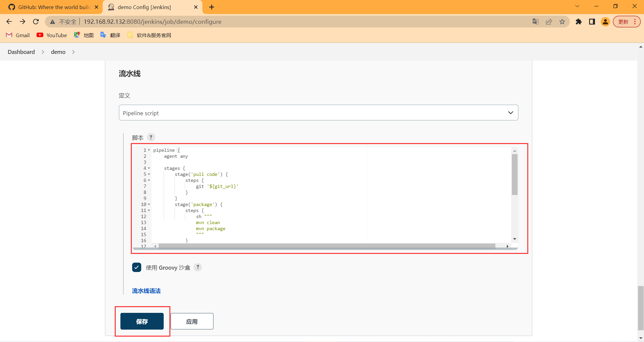Click the 应用 apply button
Screen dimensions: 644x342
pyautogui.click(x=192, y=321)
